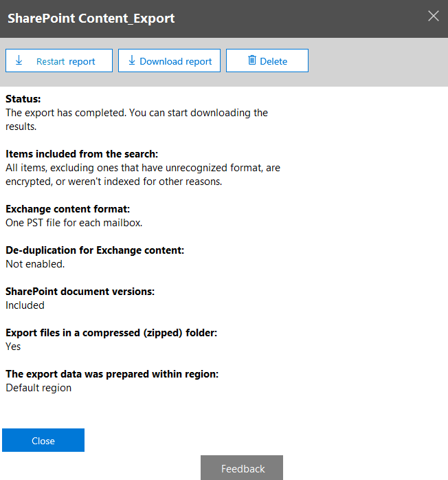
Task: Select the 'De-duplication for Exchange content' heading
Action: [x=95, y=250]
